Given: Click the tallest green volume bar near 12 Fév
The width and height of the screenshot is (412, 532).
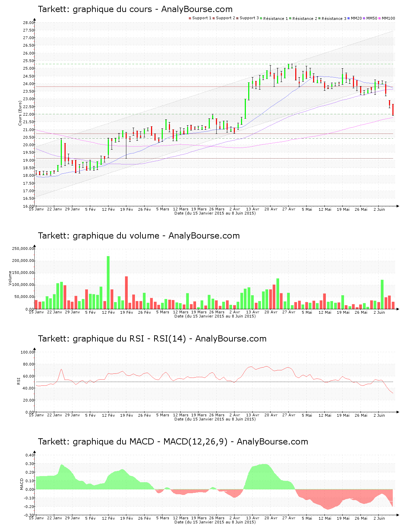Looking at the screenshot, I should [108, 282].
